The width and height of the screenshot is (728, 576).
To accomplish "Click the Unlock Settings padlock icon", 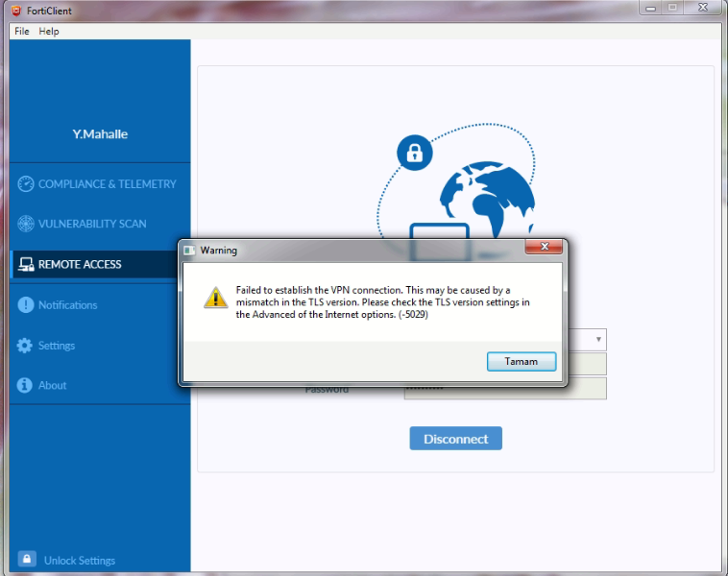I will (x=27, y=559).
